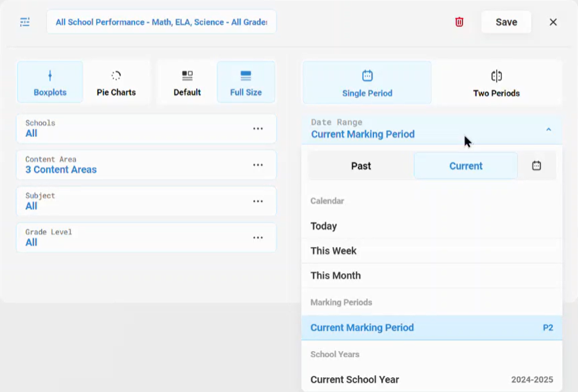Switch to Single Period mode
578x392 pixels.
[367, 83]
